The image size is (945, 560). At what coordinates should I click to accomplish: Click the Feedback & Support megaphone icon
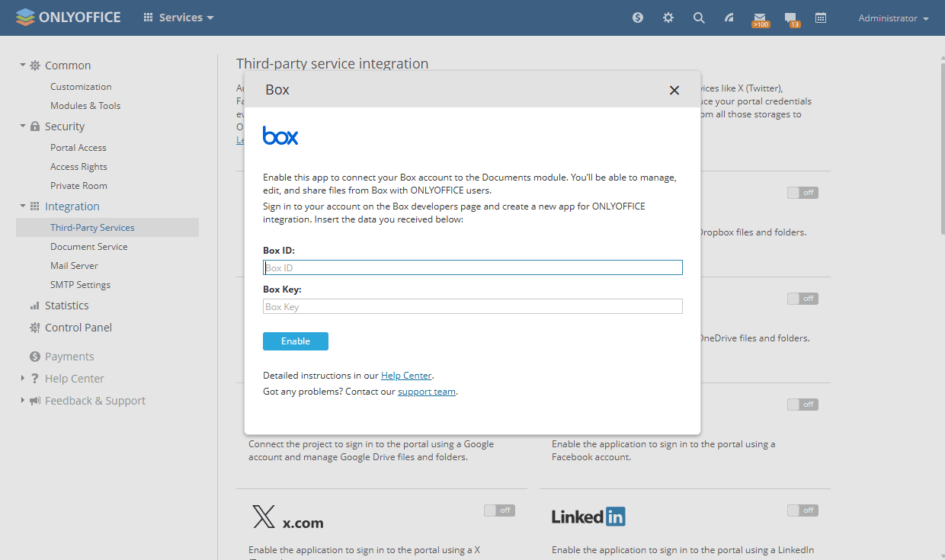pos(35,401)
